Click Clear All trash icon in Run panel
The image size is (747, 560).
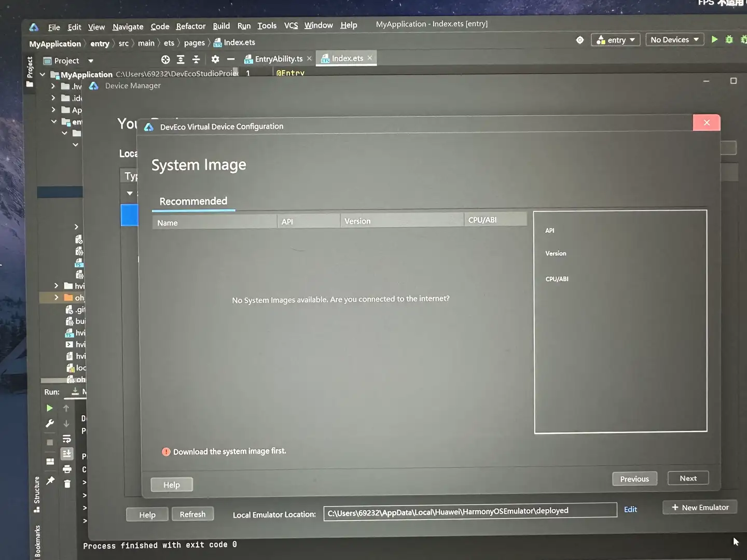click(x=67, y=484)
